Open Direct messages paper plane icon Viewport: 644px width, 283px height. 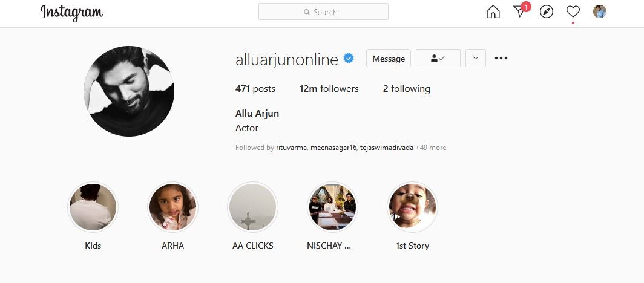pyautogui.click(x=521, y=11)
